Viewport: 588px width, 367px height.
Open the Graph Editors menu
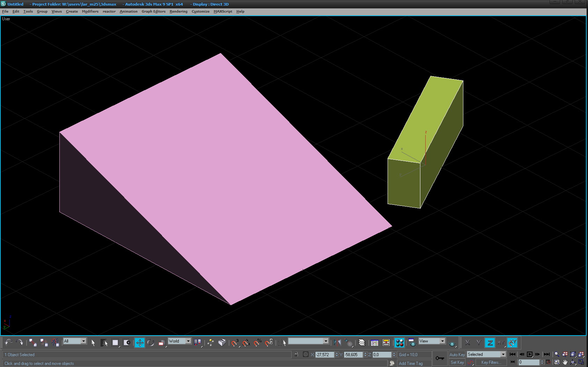point(153,12)
